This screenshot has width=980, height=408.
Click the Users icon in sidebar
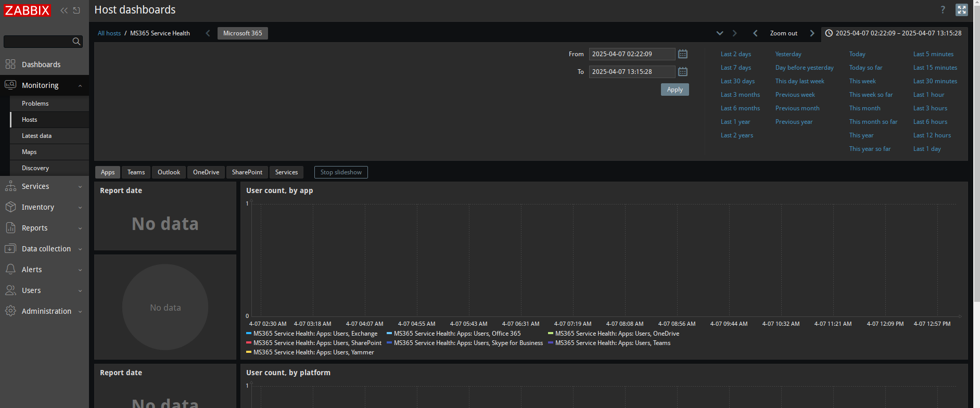click(x=10, y=290)
